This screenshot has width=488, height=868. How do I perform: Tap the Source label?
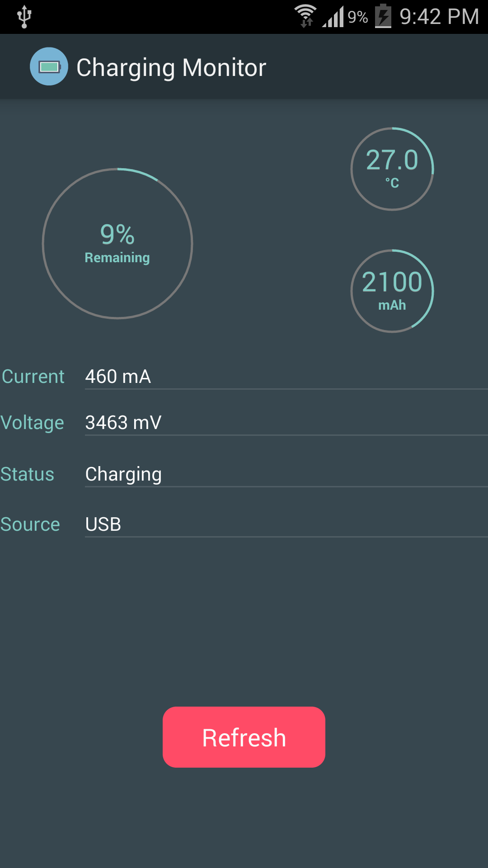[30, 524]
